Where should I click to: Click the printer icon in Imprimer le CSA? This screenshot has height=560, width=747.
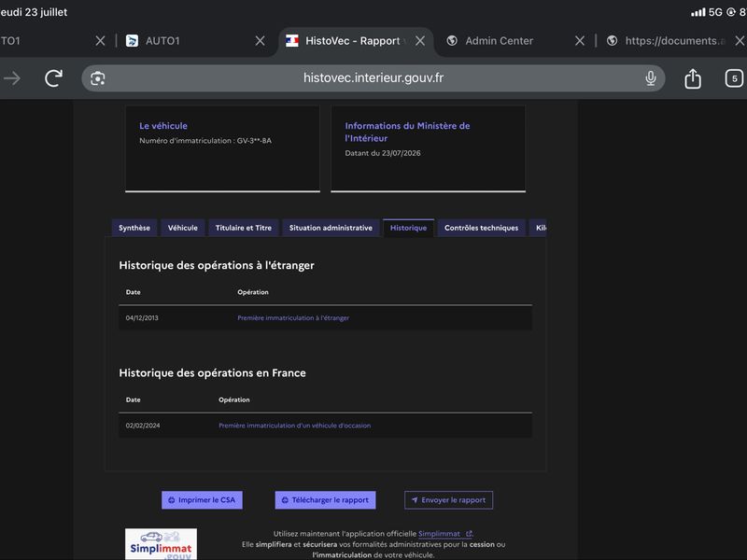point(172,500)
